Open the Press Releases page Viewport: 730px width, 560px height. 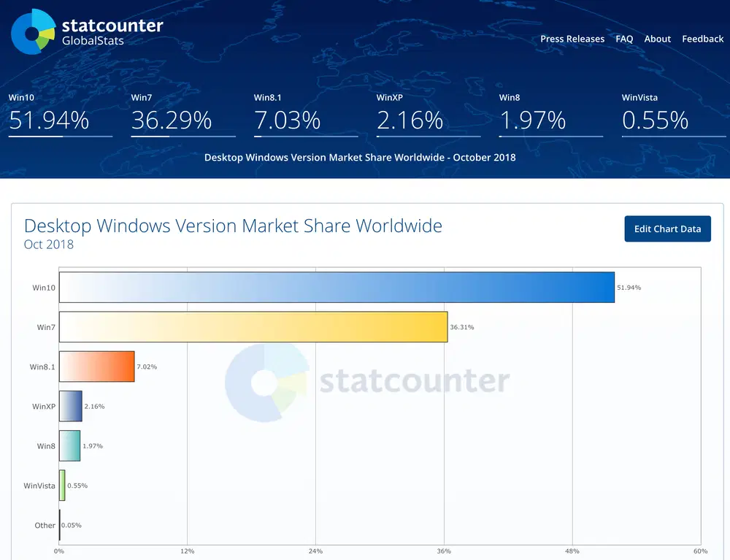pos(572,39)
